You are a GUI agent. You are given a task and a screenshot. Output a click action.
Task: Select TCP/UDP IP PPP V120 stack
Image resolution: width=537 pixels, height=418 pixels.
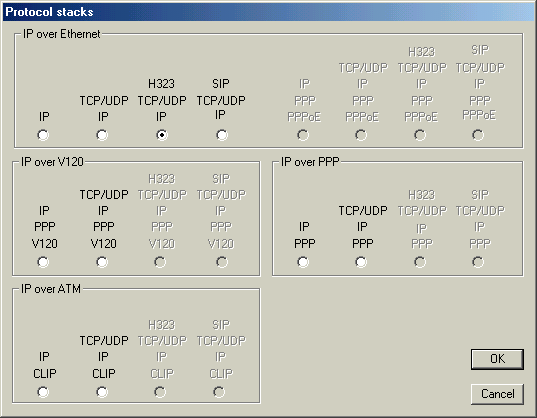[102, 262]
